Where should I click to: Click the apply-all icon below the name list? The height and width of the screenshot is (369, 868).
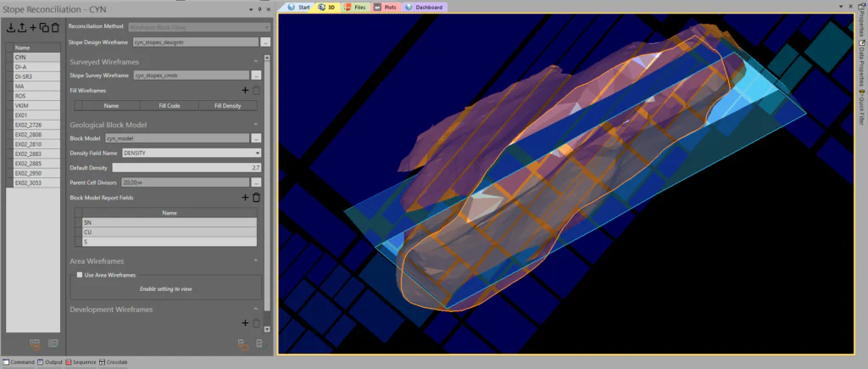coord(53,344)
